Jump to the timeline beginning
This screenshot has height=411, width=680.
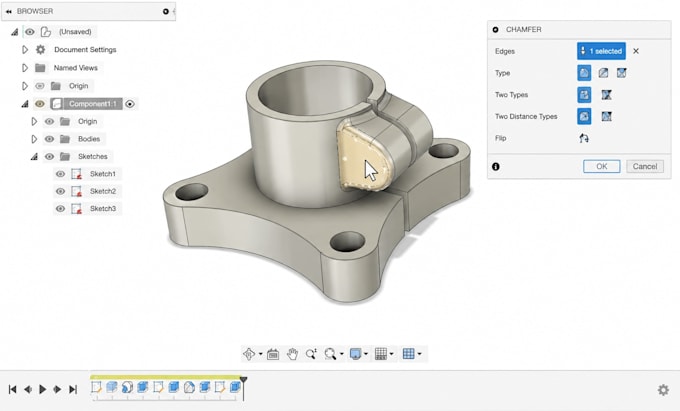click(x=13, y=389)
